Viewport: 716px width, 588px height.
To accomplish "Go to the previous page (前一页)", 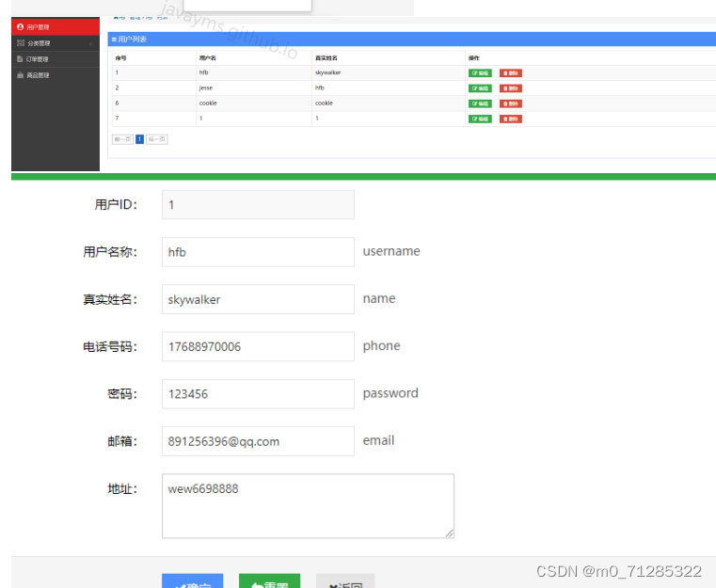I will click(x=122, y=139).
